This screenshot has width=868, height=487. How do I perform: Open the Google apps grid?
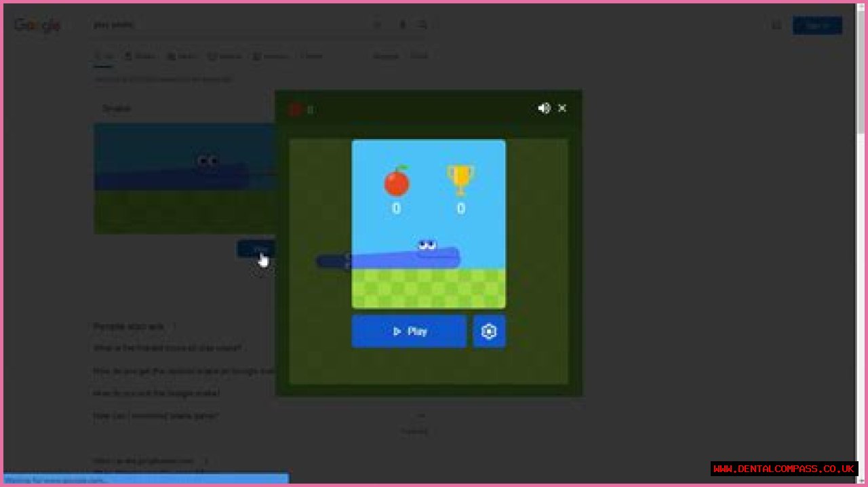[776, 26]
